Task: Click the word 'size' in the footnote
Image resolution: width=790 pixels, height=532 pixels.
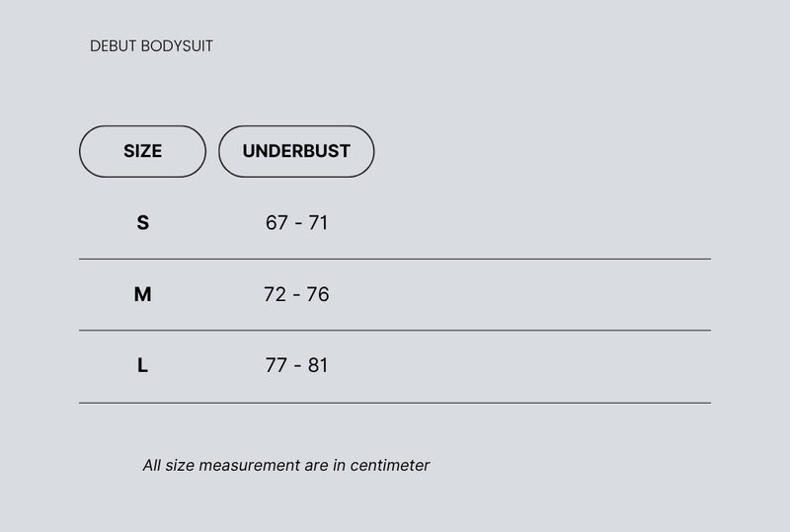Action: [x=180, y=465]
